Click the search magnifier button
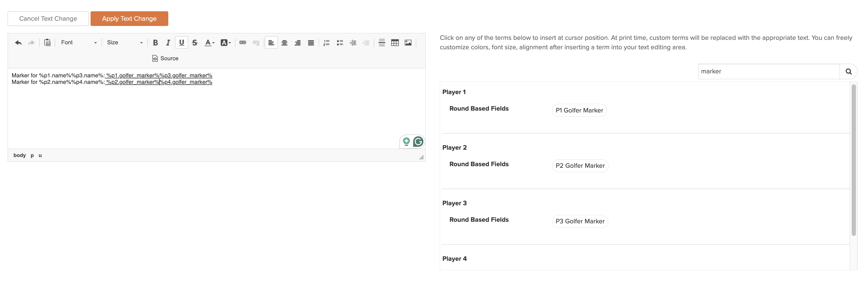This screenshot has width=868, height=281. click(x=849, y=71)
